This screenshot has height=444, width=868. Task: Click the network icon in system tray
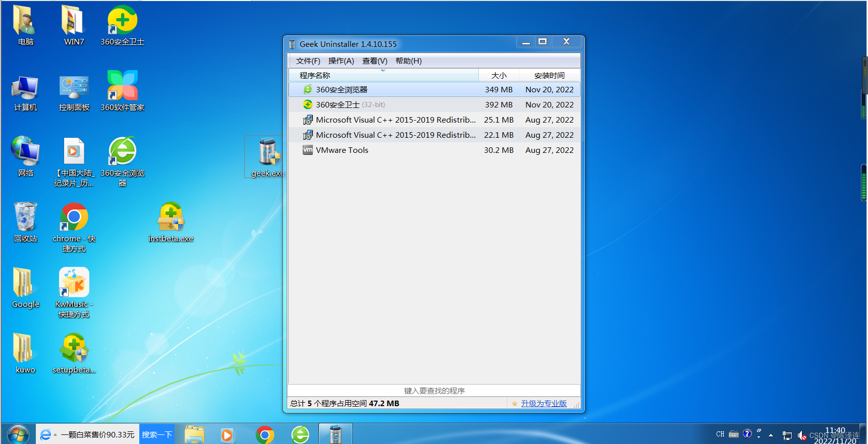(787, 435)
